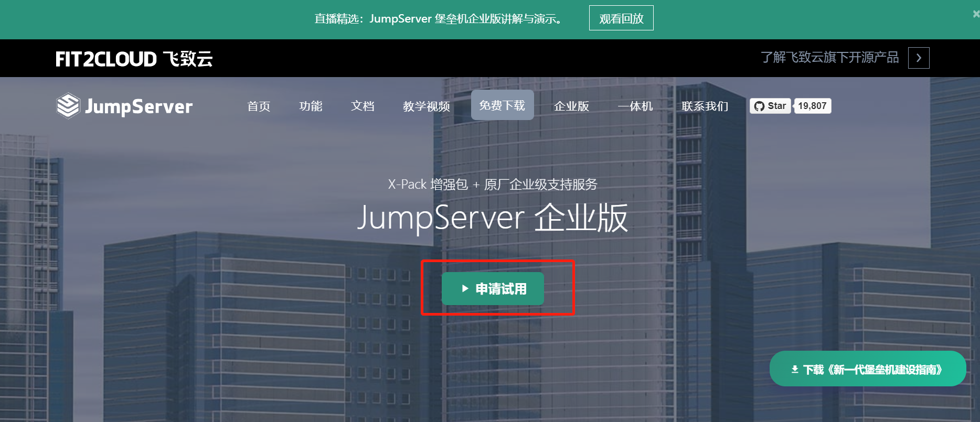The height and width of the screenshot is (422, 980).
Task: Open 了解飞致云旗下开源产品 link
Action: pos(829,57)
